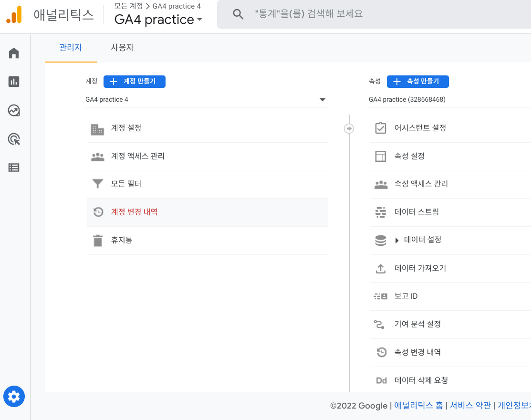531x420 pixels.
Task: Click the history clock icon for 계정 변경 내역
Action: coord(98,212)
